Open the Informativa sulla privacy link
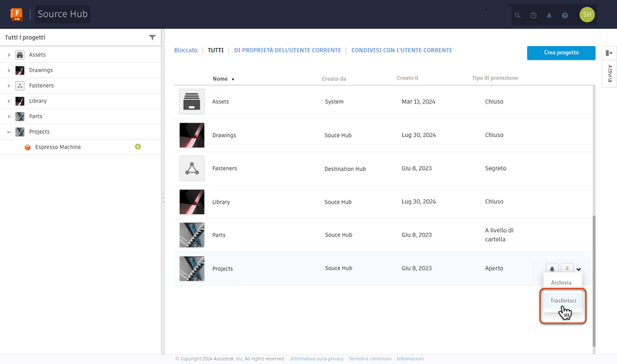This screenshot has height=364, width=617. tap(317, 359)
